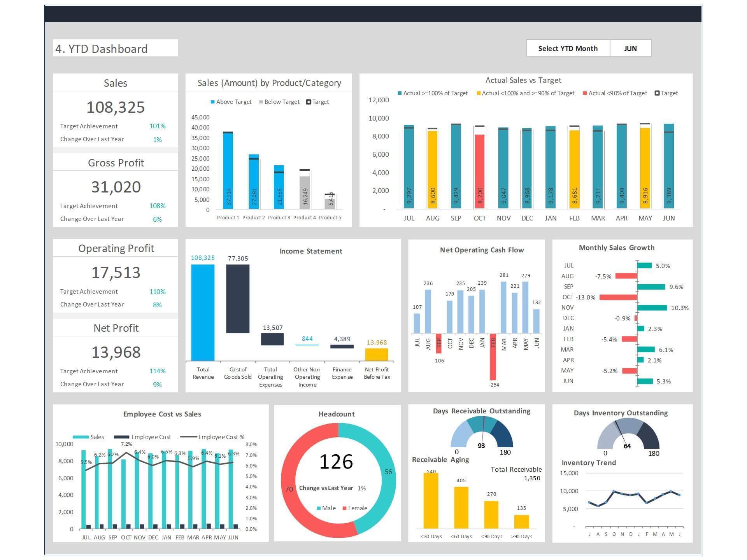Click Operating Profit target achievement 110%

[x=158, y=291]
